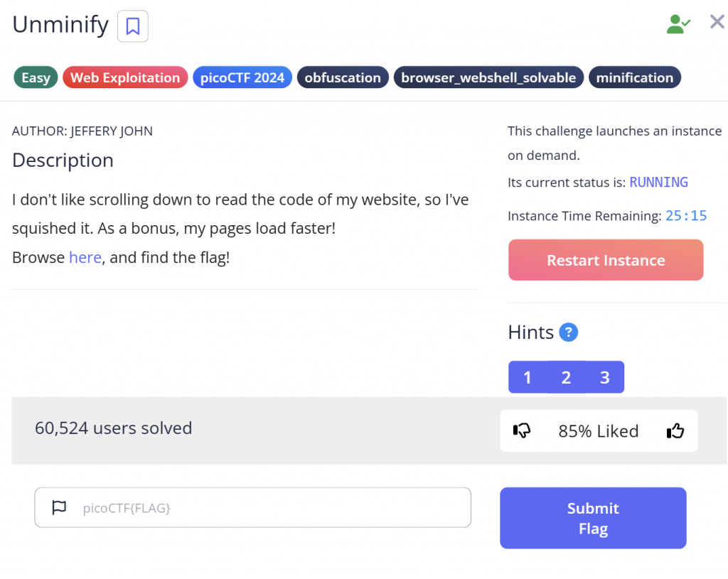Reveal hint number 2
The image size is (728, 579).
click(x=566, y=377)
